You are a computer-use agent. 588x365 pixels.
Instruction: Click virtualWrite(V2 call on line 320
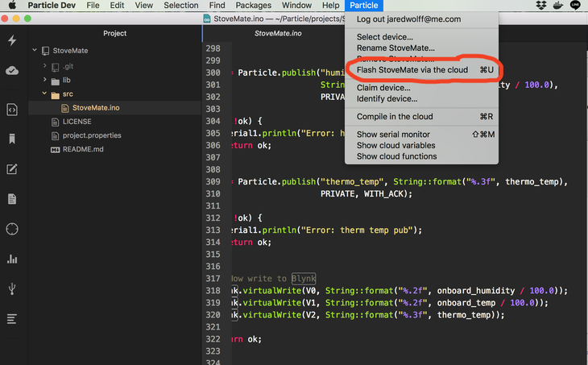tap(281, 315)
